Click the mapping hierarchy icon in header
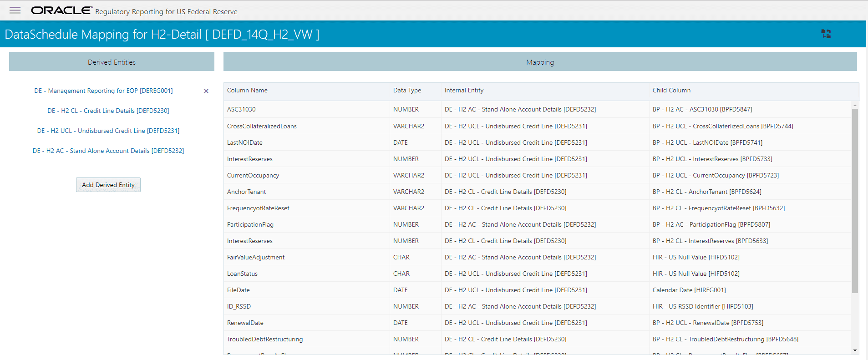The width and height of the screenshot is (868, 360). pos(826,34)
